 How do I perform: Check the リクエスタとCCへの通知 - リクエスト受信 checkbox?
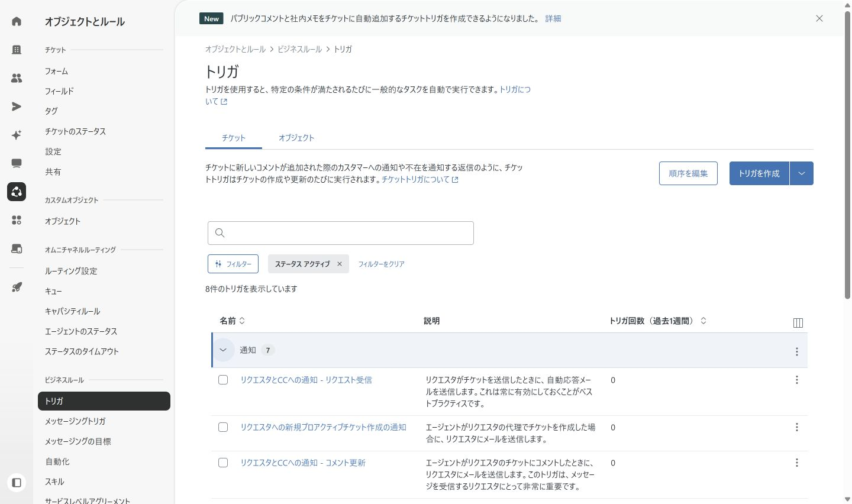point(223,380)
